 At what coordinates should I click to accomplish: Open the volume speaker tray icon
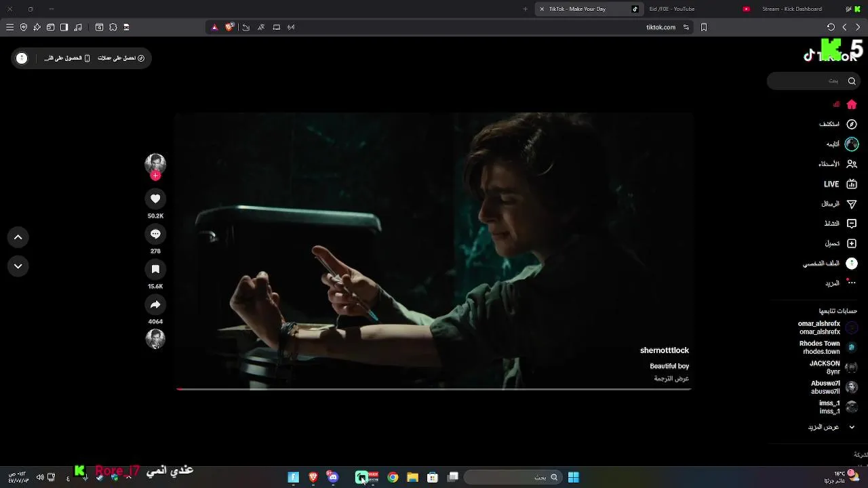[x=40, y=477]
